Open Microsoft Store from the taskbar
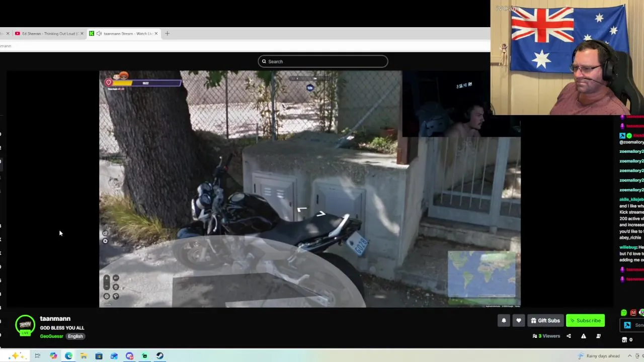This screenshot has height=362, width=644. (99, 356)
